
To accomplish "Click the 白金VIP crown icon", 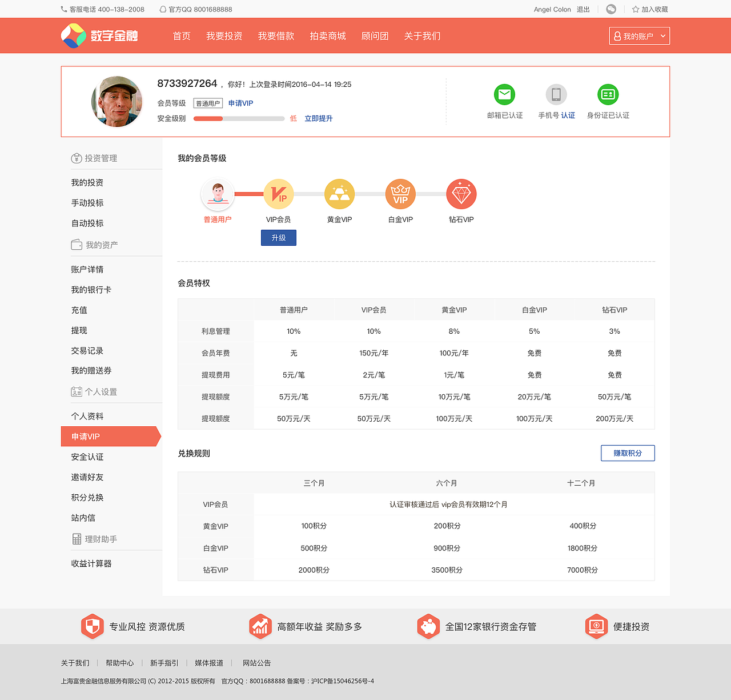I will coord(400,194).
